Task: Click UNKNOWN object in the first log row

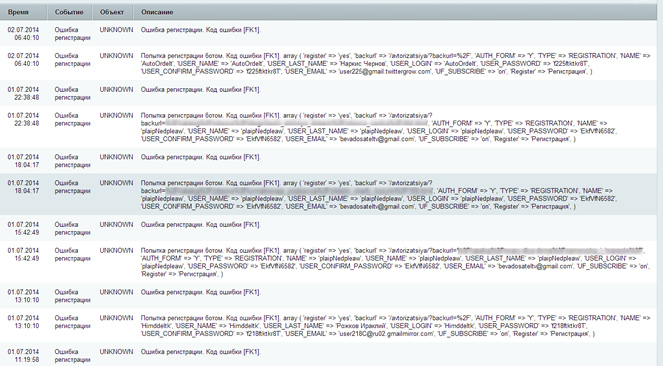Action: tap(116, 30)
